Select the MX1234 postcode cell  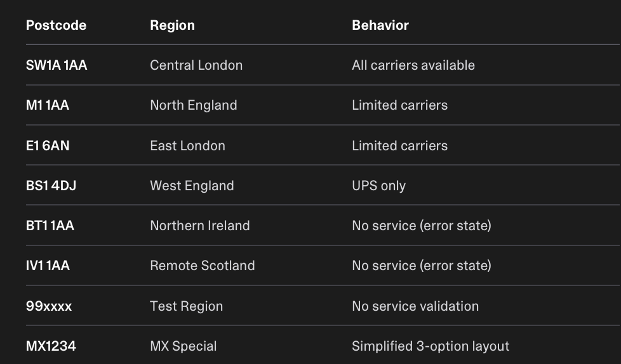click(x=51, y=346)
